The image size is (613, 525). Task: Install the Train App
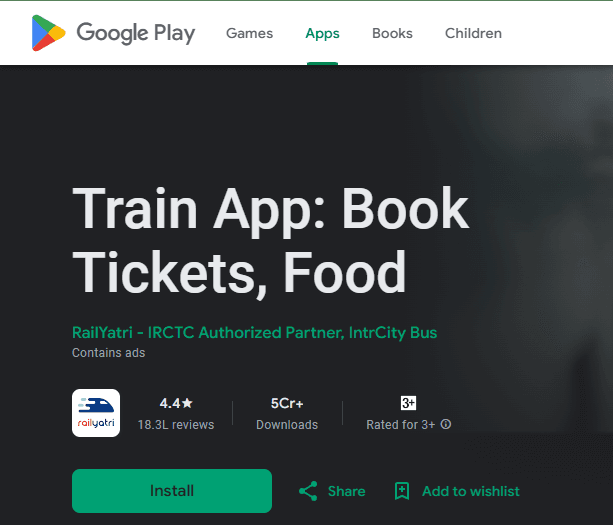click(172, 491)
